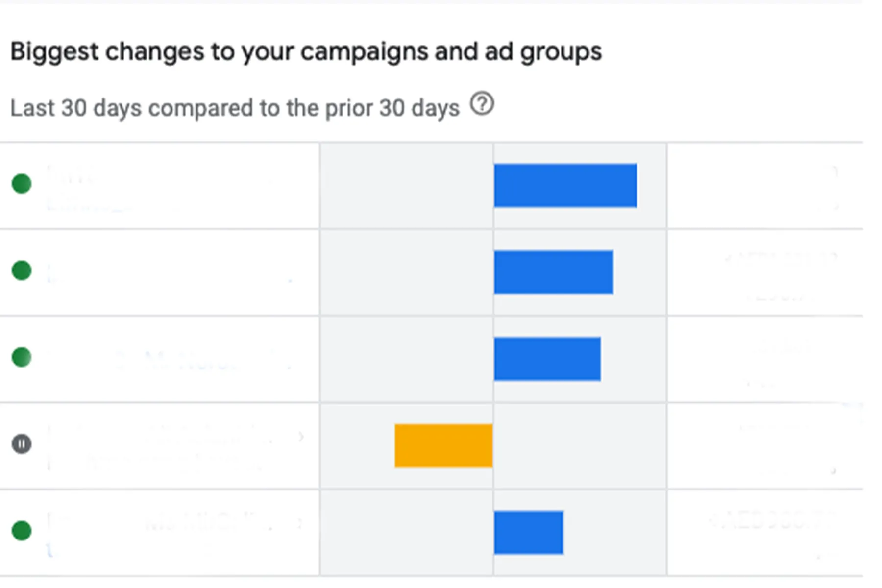
Task: Expand the faint chevron in the paused row
Action: click(301, 436)
